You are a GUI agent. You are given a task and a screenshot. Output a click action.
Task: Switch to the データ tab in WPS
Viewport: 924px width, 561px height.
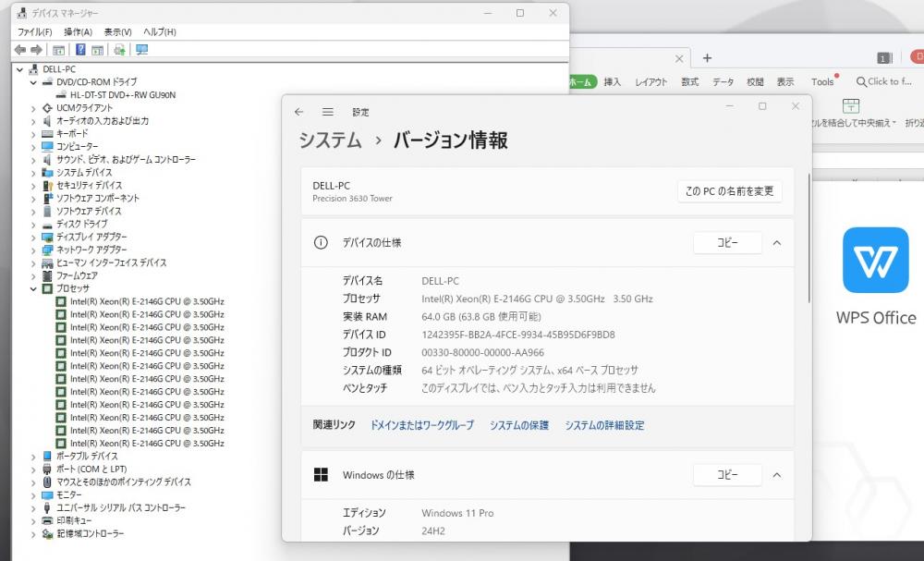click(723, 82)
